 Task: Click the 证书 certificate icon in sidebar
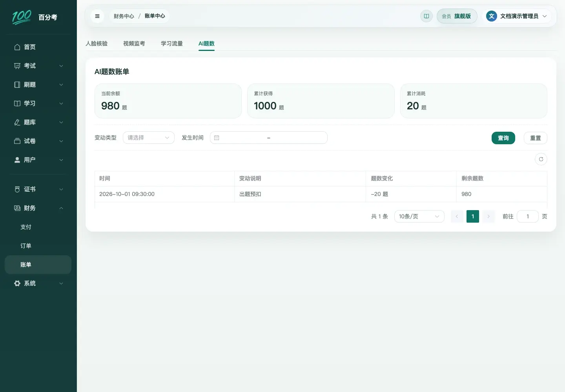[17, 189]
